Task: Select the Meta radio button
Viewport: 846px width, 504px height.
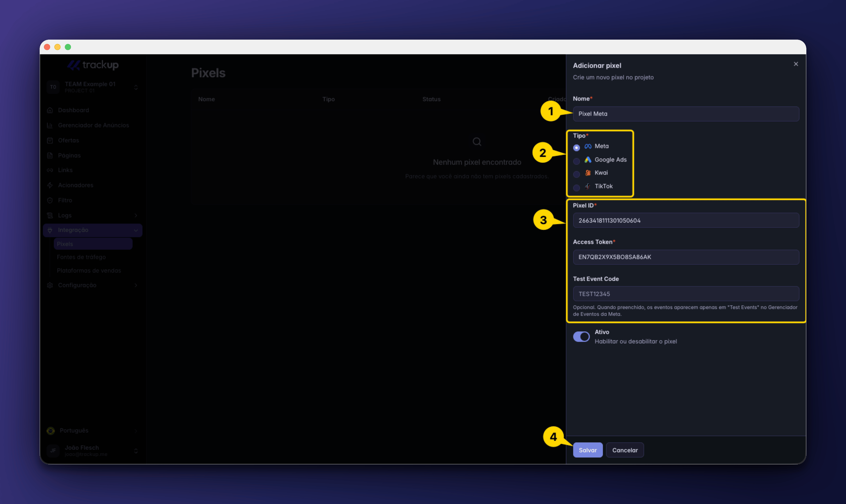Action: [576, 148]
